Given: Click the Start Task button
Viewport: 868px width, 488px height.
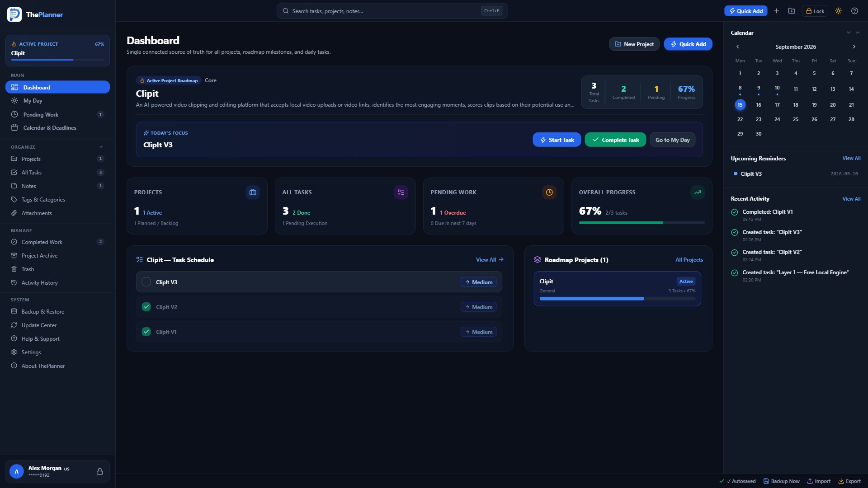Looking at the screenshot, I should click(x=557, y=140).
